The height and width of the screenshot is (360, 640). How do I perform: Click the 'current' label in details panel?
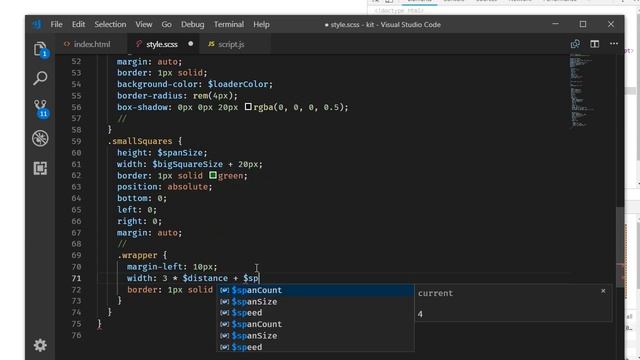(x=435, y=293)
